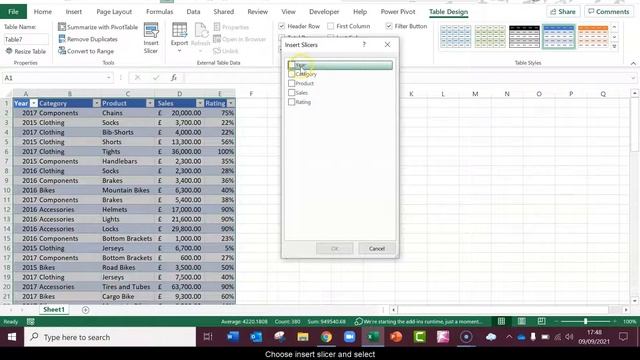Check the Year box in Insert Slicers
640x360 pixels.
pyautogui.click(x=291, y=64)
